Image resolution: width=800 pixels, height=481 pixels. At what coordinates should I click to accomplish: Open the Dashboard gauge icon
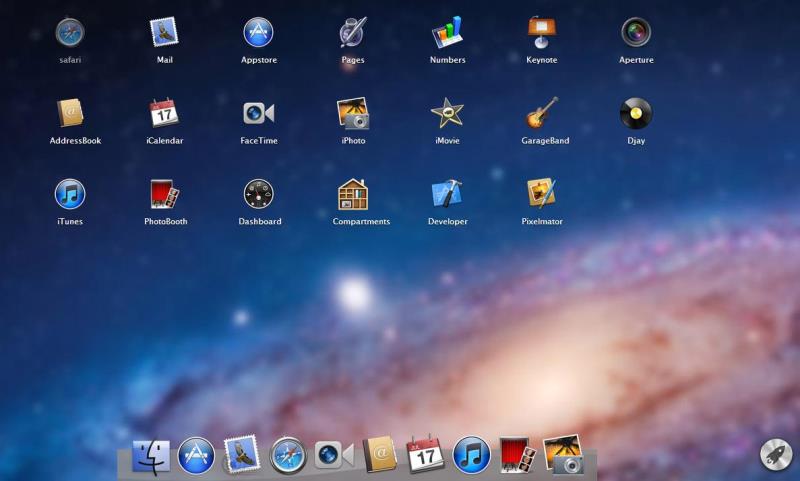coord(258,194)
